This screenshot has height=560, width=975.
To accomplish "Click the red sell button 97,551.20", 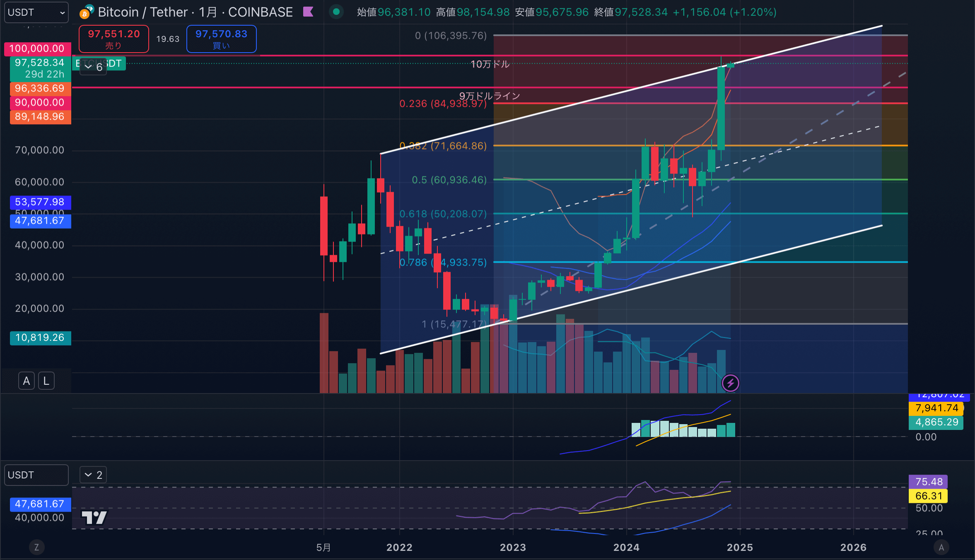I will point(114,39).
